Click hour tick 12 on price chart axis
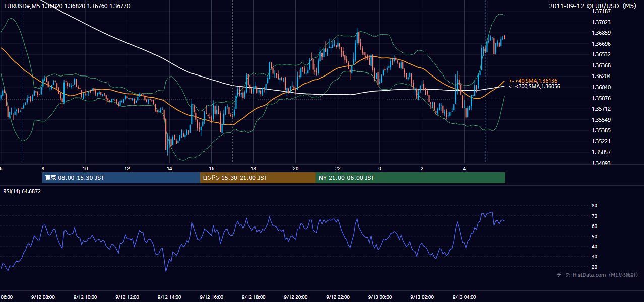This screenshot has height=302, width=644. click(127, 168)
